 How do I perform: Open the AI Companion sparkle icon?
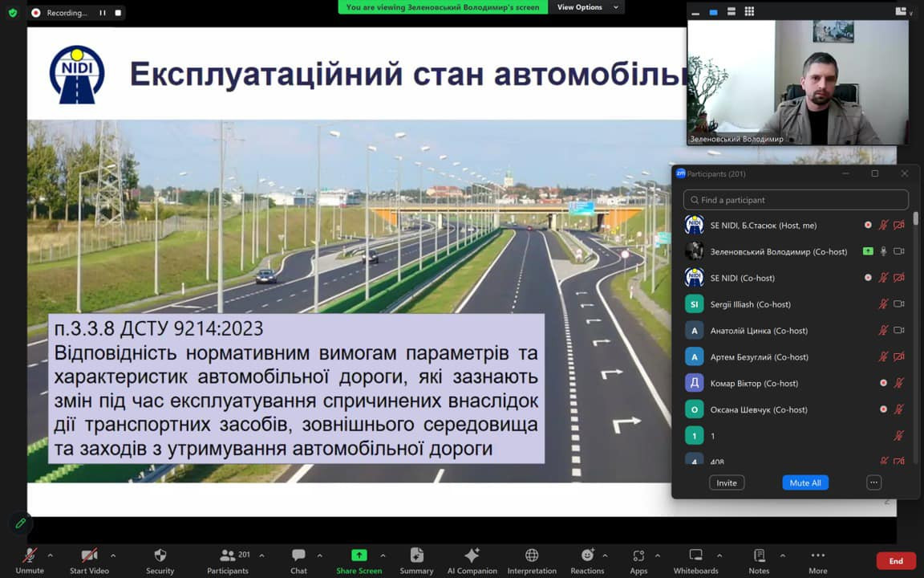pos(472,556)
